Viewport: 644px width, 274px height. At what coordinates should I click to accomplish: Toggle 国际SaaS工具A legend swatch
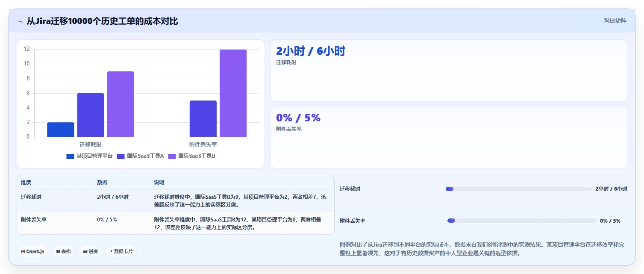coord(121,156)
